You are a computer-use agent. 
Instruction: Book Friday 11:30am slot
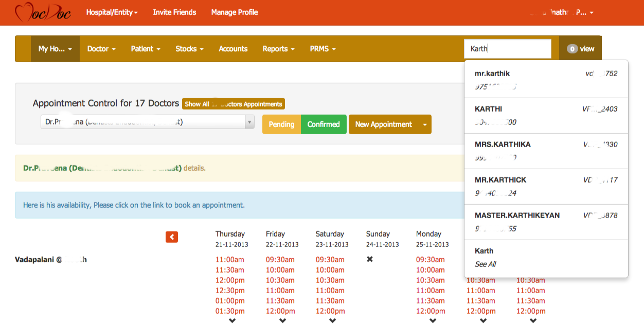coord(280,301)
